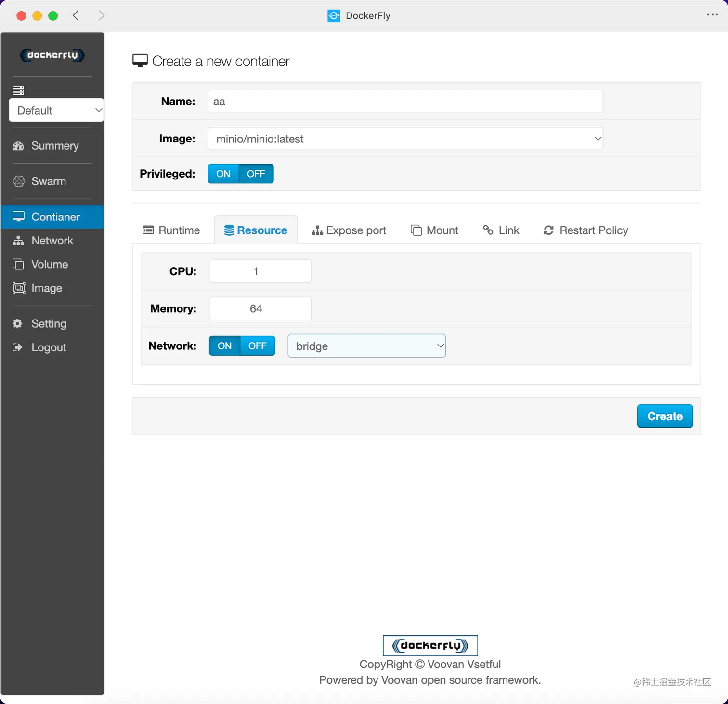Image resolution: width=728 pixels, height=704 pixels.
Task: Click the Setting gear icon
Action: 18,323
